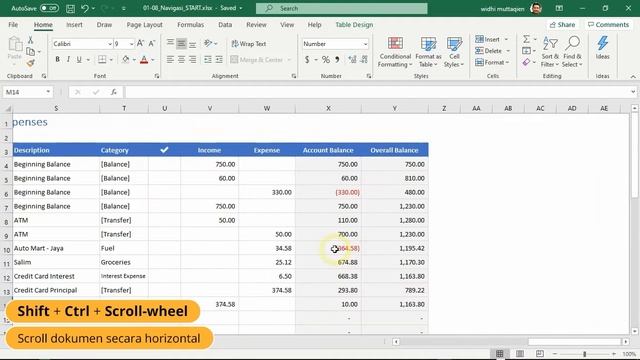
Task: Select Align Left icon
Action: pyautogui.click(x=170, y=60)
